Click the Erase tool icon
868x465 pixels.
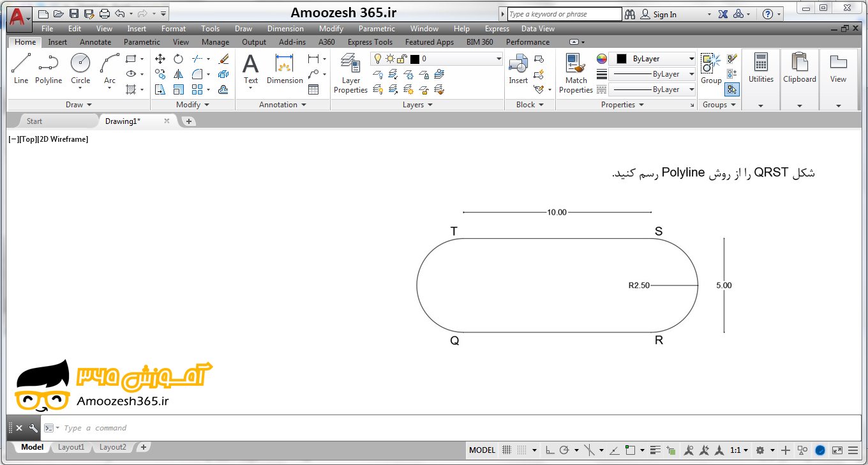(223, 59)
